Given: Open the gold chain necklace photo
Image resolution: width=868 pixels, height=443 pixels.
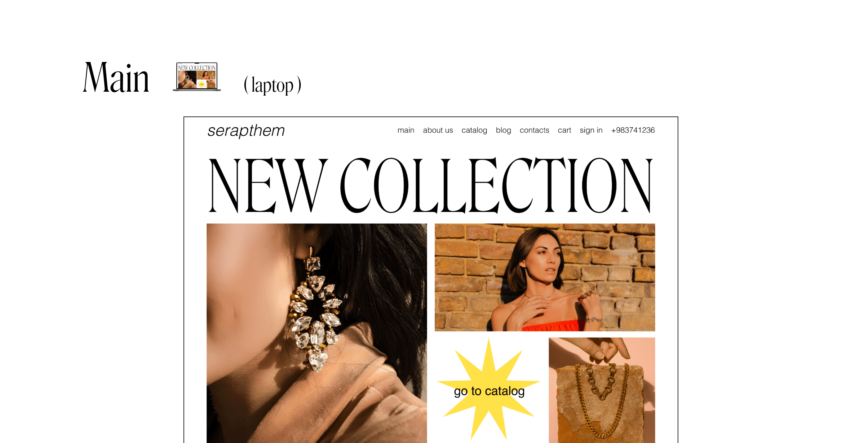Looking at the screenshot, I should pyautogui.click(x=602, y=390).
